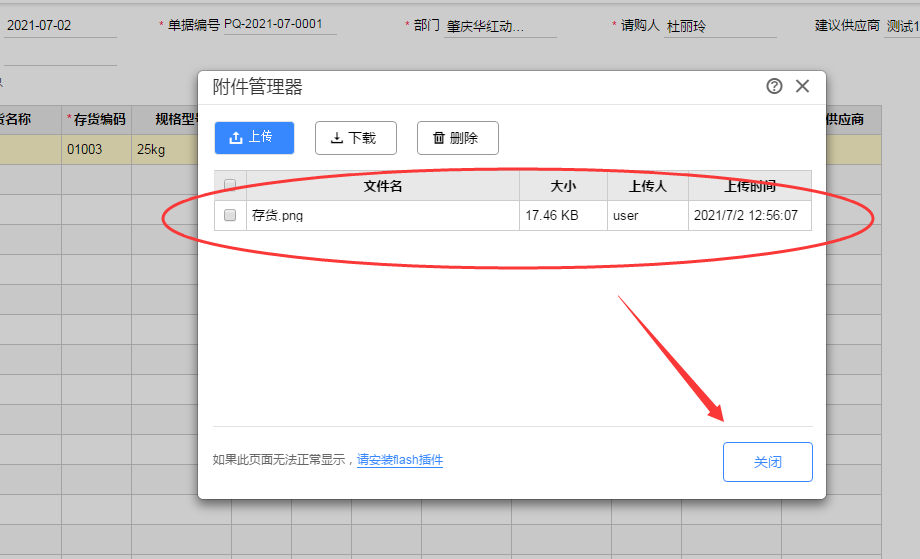Viewport: 920px width, 559px height.
Task: Click the 下载 download button
Action: point(356,138)
